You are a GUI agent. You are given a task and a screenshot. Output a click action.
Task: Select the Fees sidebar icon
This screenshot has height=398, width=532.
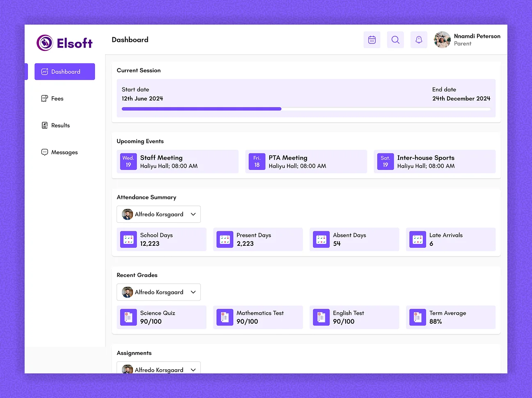click(x=44, y=98)
